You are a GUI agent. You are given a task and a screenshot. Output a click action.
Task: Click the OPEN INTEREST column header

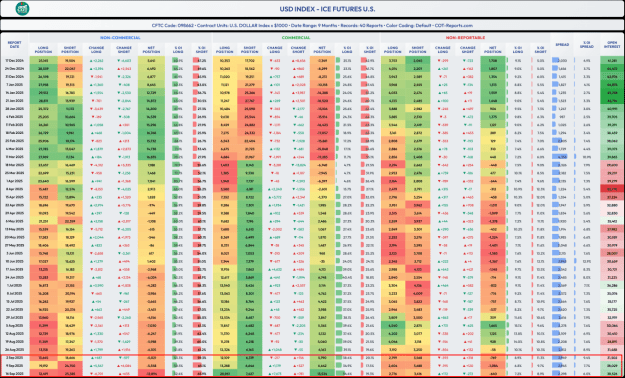click(612, 45)
